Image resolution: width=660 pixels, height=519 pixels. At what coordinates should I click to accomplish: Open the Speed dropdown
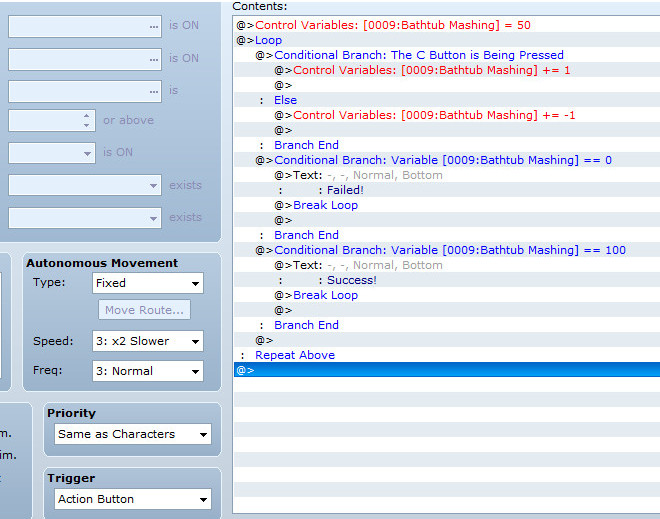pos(148,341)
